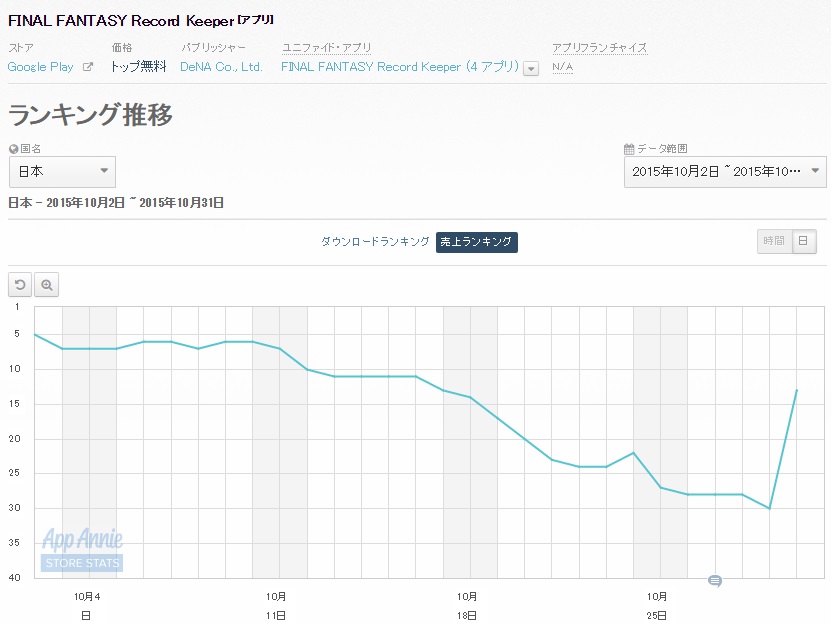The image size is (831, 624).
Task: Switch chart granularity to 時間
Action: click(774, 241)
